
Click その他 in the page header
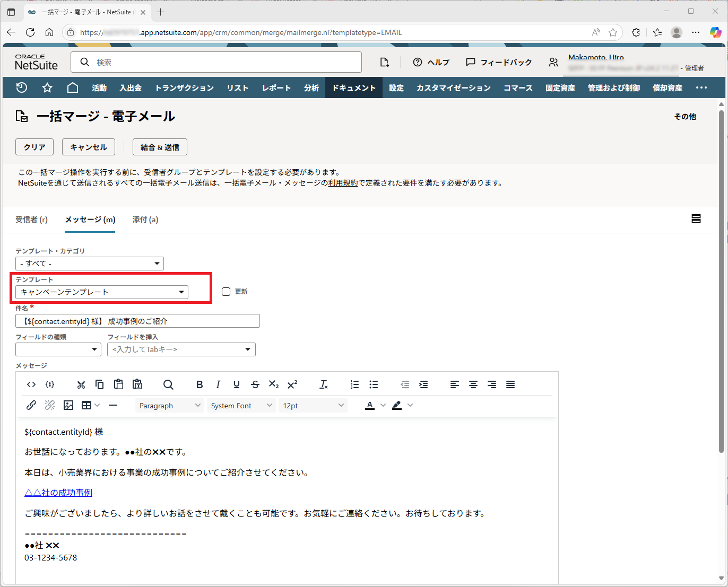pos(685,117)
